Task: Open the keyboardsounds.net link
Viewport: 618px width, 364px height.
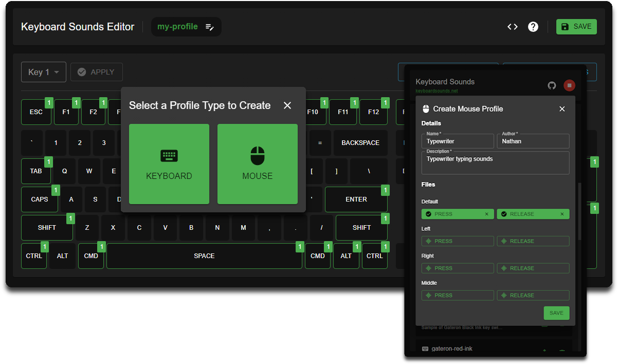Action: pos(437,91)
